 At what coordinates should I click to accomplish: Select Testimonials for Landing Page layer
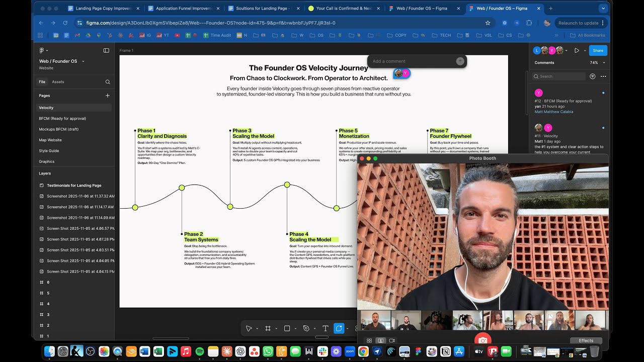74,186
